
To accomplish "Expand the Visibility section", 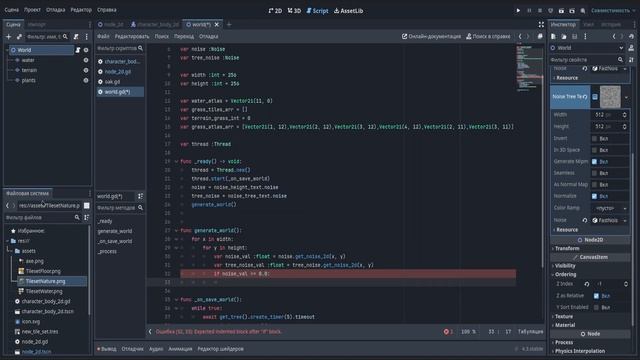I will pyautogui.click(x=564, y=266).
